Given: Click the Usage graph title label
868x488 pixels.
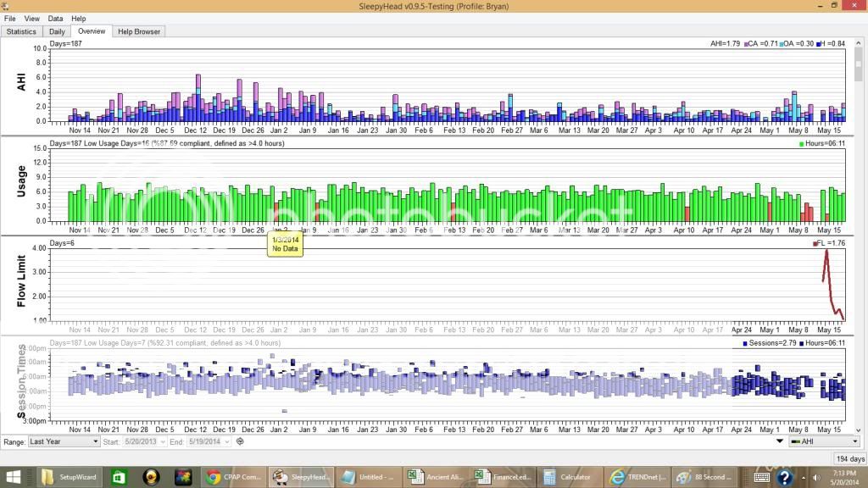Looking at the screenshot, I should (21, 181).
